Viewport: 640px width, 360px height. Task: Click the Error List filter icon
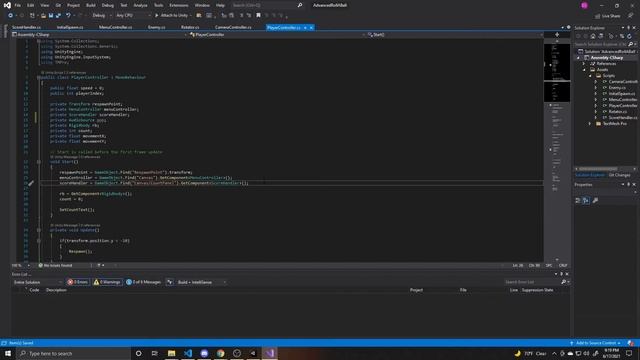[x=169, y=282]
